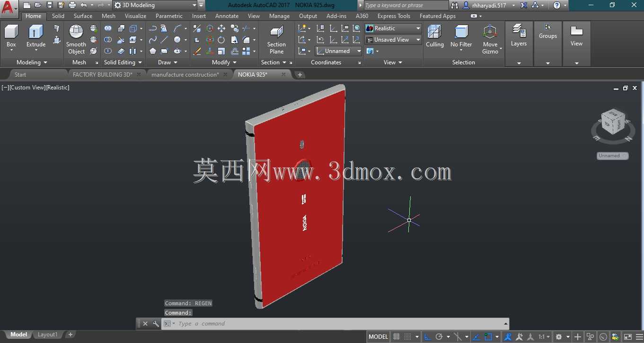Click the command line input field
Viewport: 644px width, 343px height.
click(x=335, y=324)
